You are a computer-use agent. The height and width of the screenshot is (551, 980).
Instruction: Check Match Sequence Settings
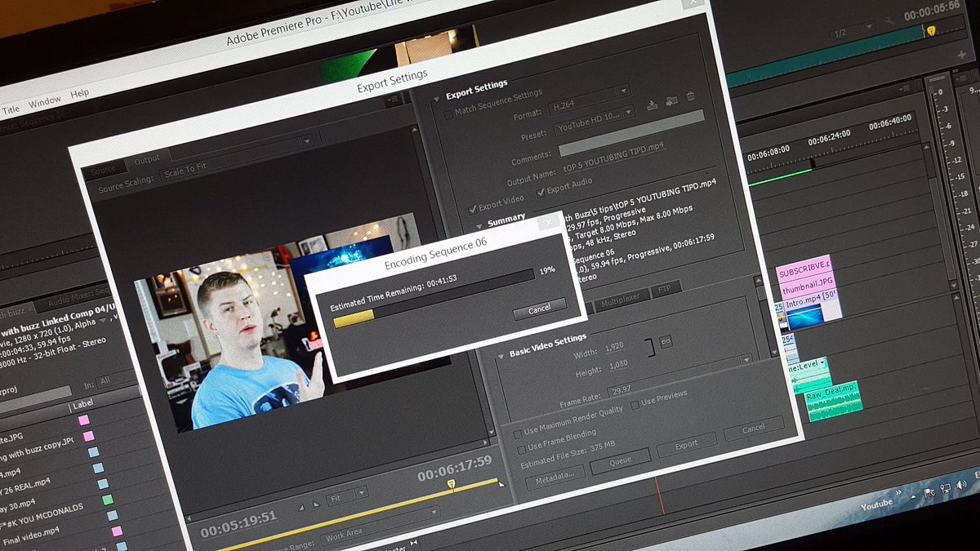click(448, 114)
